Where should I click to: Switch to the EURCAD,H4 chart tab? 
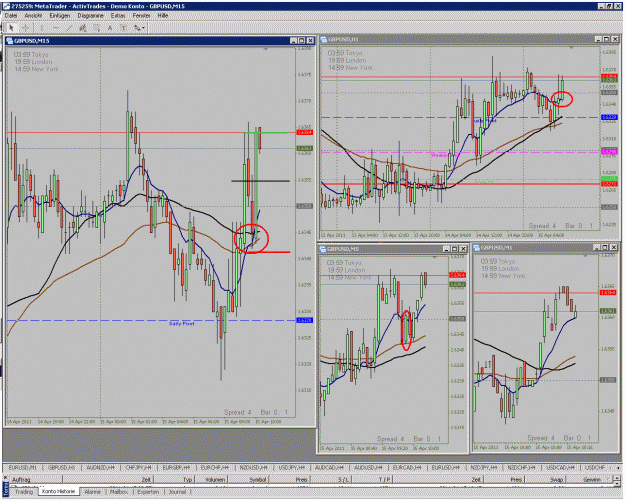pos(407,468)
